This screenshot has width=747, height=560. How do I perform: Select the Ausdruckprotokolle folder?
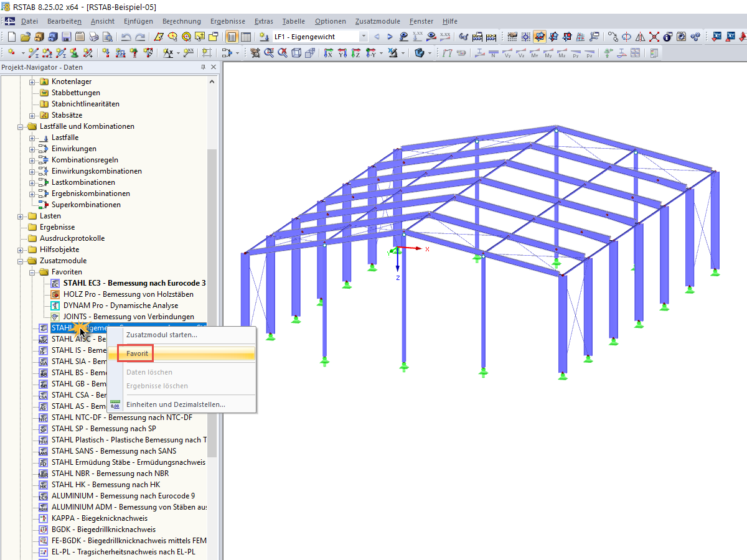72,238
